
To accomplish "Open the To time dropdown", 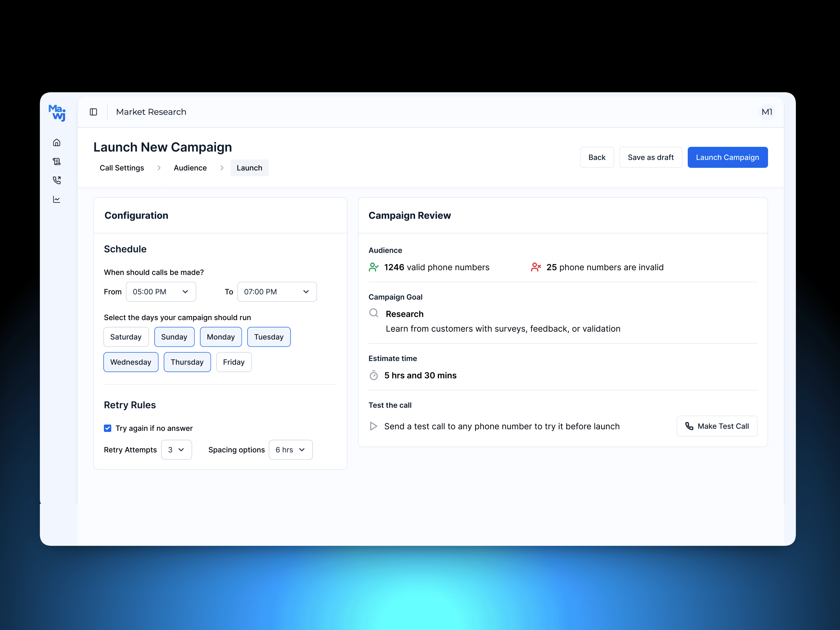I will point(277,292).
